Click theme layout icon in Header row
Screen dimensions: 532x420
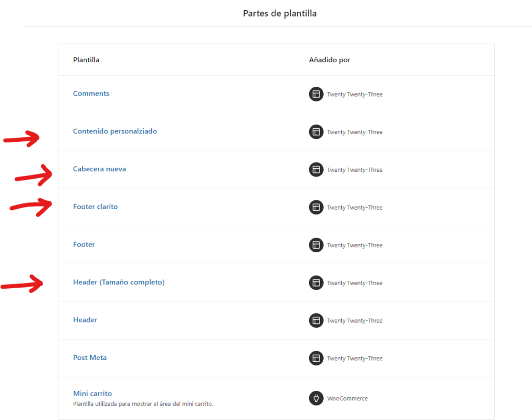[x=316, y=321]
